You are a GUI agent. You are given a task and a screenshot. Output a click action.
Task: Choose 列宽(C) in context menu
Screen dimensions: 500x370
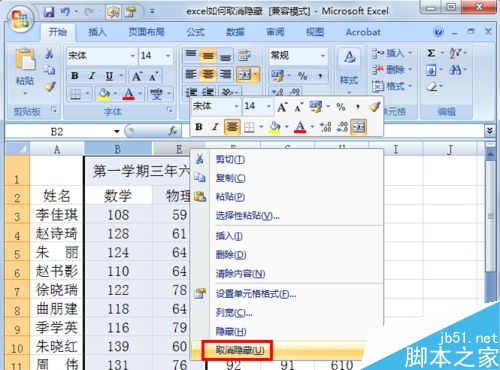(x=287, y=313)
